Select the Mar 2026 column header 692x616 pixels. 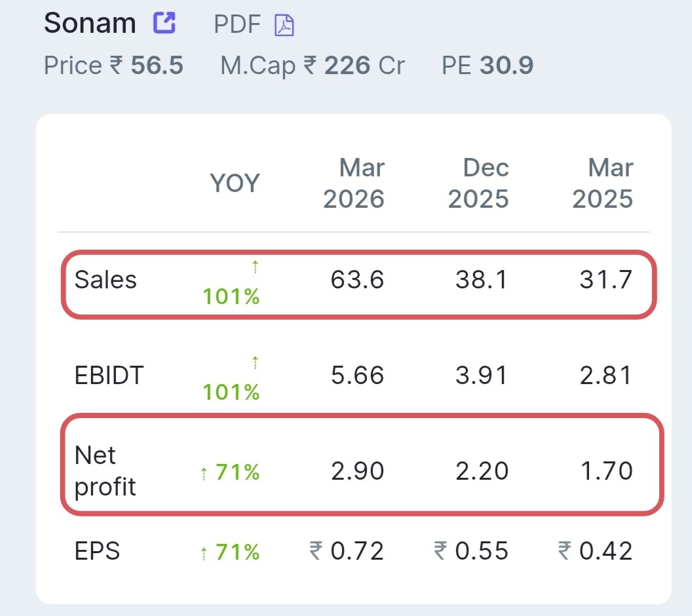354,183
